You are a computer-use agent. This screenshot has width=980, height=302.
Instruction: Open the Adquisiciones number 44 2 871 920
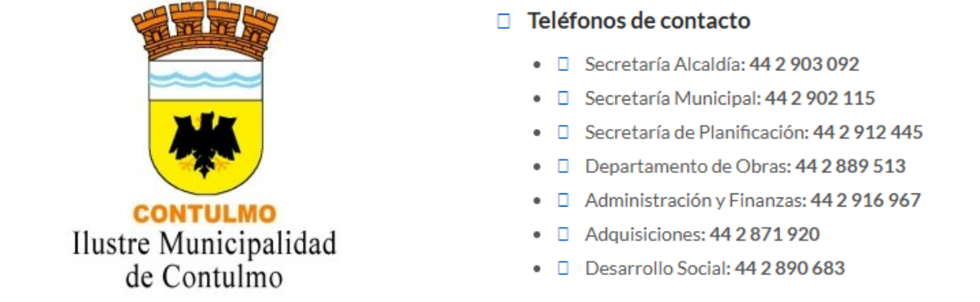(764, 234)
